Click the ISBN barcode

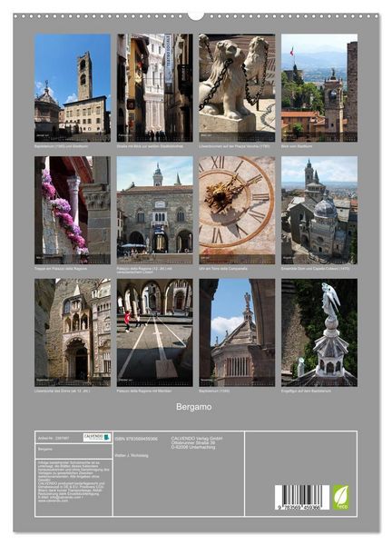point(302,498)
